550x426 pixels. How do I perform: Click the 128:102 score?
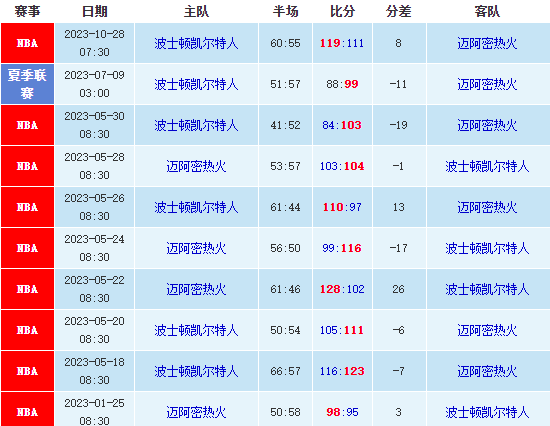pos(342,289)
